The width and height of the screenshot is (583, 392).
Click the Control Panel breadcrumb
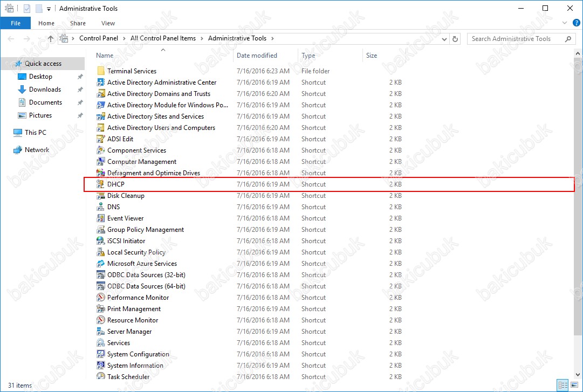tap(99, 38)
